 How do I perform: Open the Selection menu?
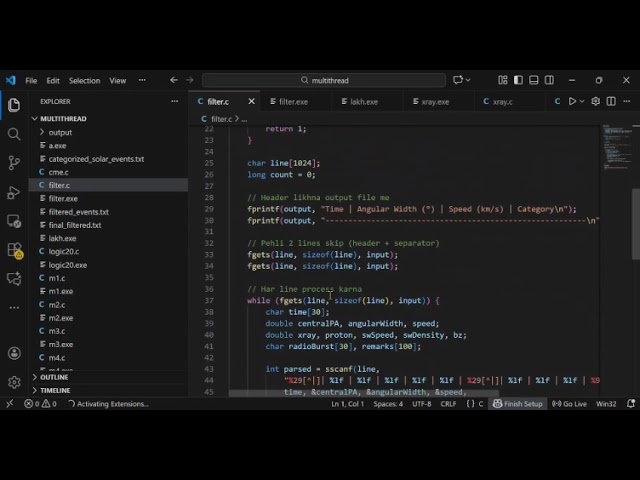click(x=84, y=80)
